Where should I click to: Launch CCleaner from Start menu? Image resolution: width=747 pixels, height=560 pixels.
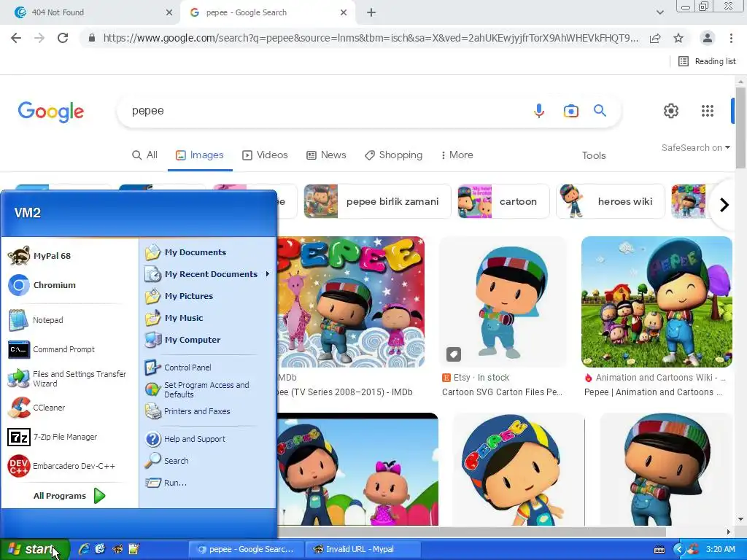[68, 408]
